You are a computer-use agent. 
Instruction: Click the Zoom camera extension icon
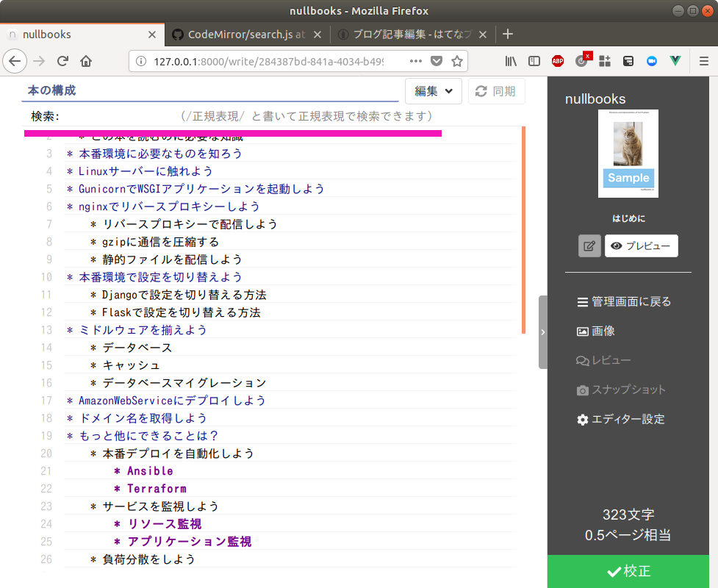coord(652,61)
